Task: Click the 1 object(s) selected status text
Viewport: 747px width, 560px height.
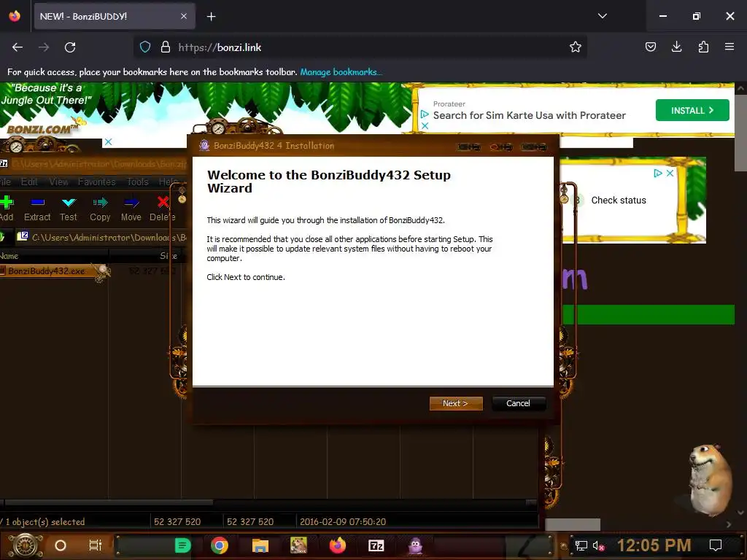Action: 45,522
